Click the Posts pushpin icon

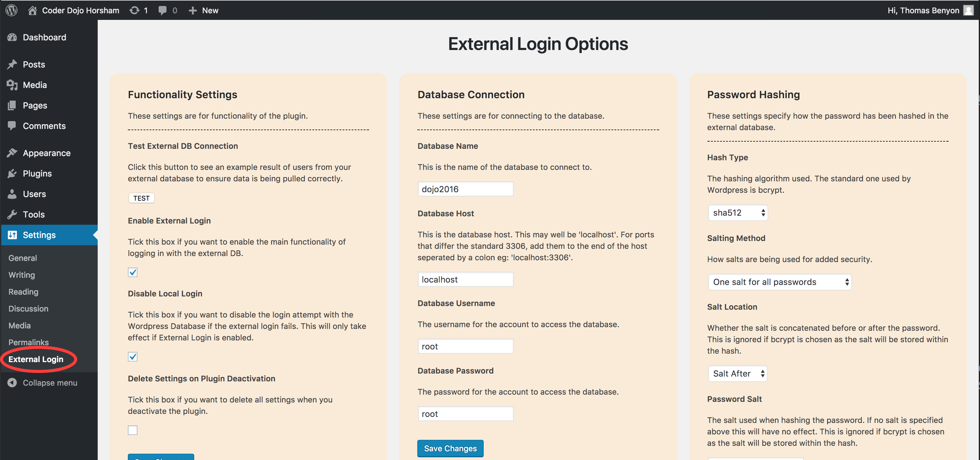(12, 64)
